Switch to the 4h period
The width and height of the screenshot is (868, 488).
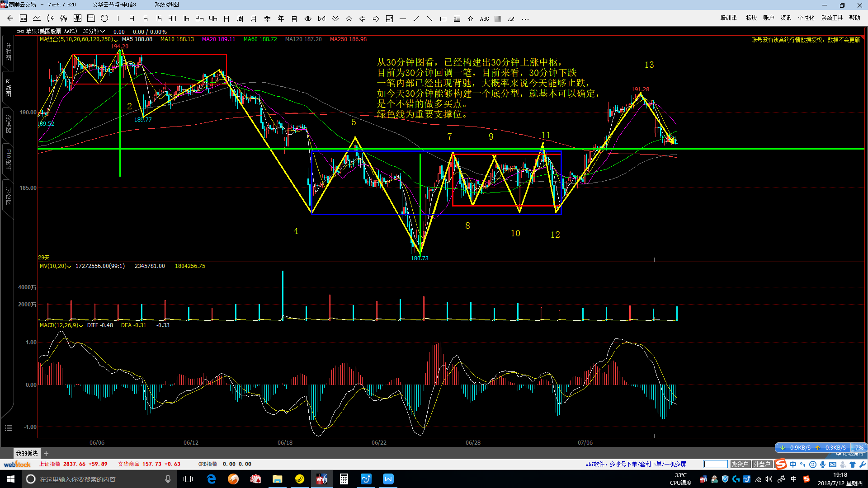coord(213,19)
